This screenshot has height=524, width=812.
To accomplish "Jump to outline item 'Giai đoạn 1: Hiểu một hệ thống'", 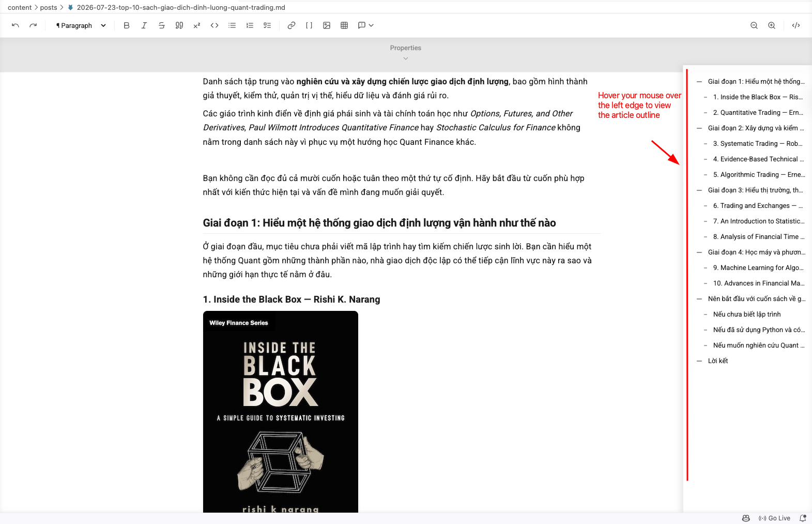I will pos(756,81).
